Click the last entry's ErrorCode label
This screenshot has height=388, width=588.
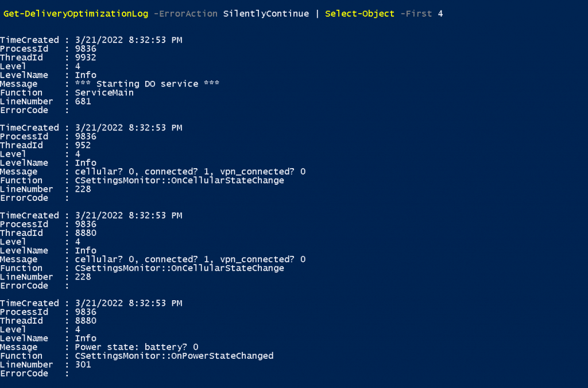tap(24, 374)
